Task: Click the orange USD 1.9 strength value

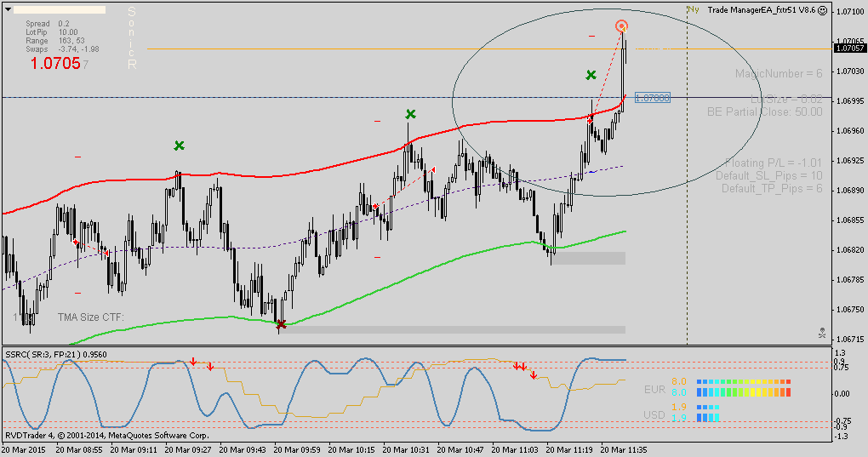Action: pos(679,407)
